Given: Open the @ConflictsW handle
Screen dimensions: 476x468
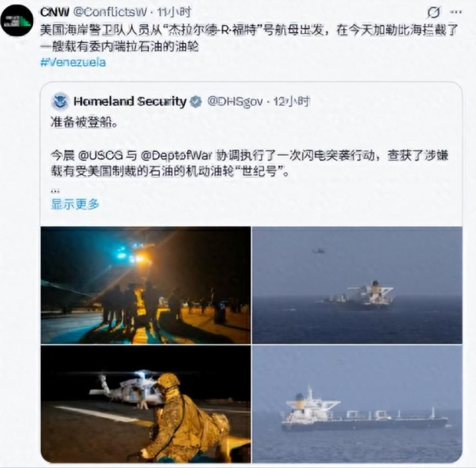Looking at the screenshot, I should 110,12.
